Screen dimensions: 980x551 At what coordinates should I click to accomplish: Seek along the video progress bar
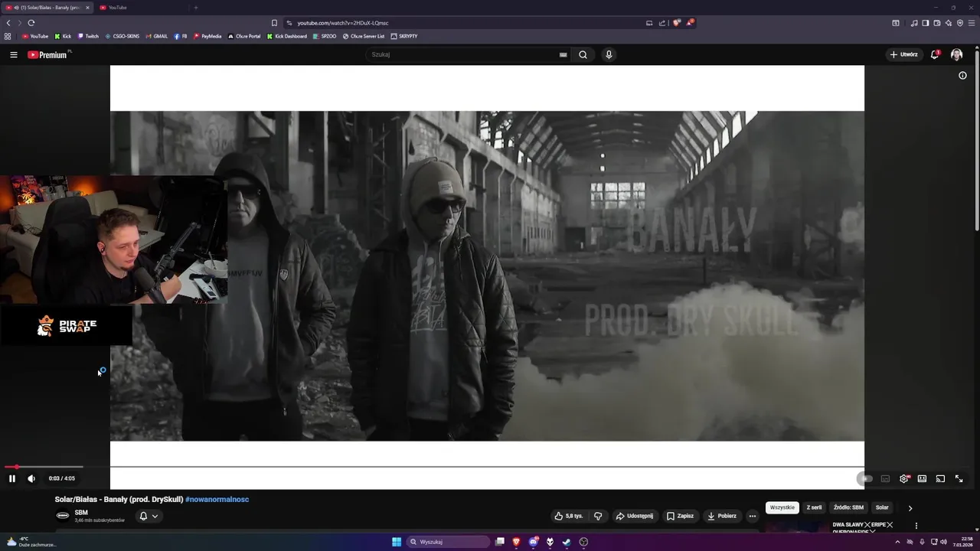pos(487,466)
